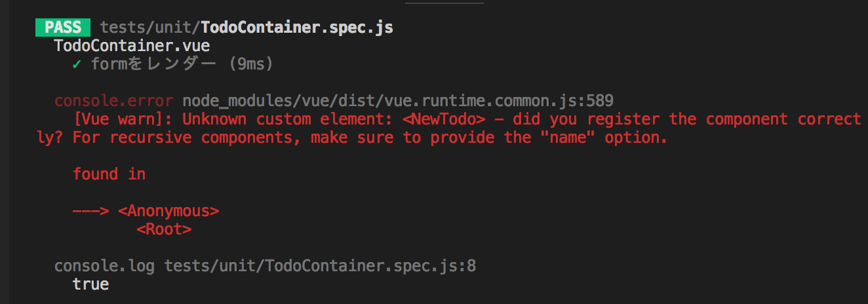Screen dimensions: 868x304
Task: Open the TodoContainer.spec.js:8 log location link
Action: [x=320, y=266]
